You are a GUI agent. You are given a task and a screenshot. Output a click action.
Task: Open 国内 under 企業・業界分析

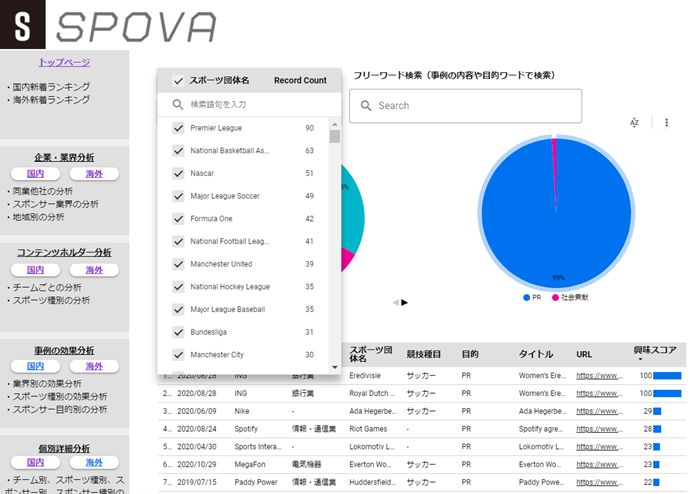click(x=35, y=174)
